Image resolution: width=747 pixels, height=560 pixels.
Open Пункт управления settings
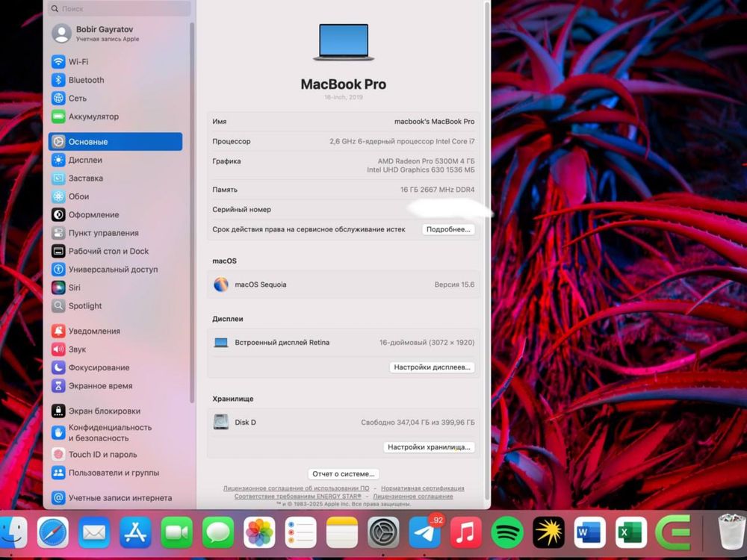click(x=115, y=233)
